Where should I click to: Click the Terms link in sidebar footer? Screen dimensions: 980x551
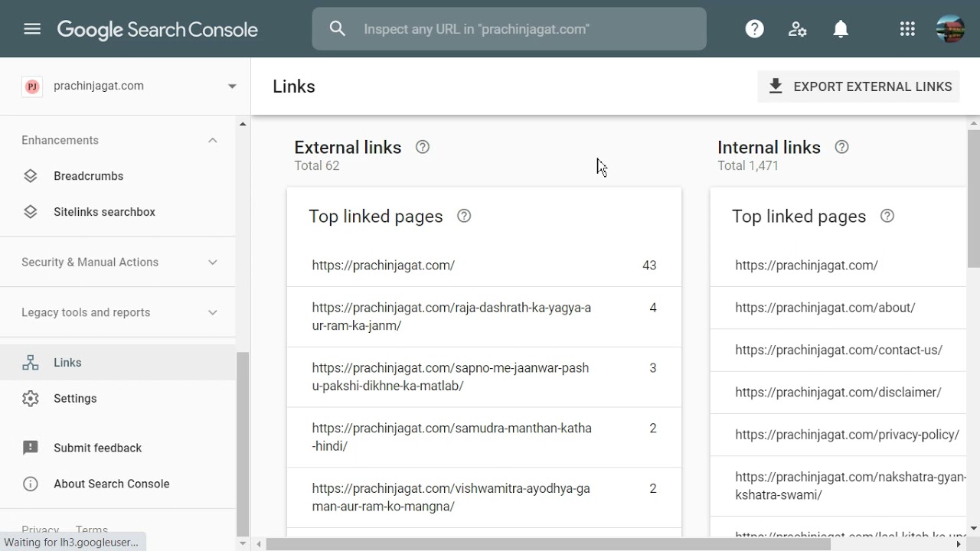pyautogui.click(x=92, y=530)
